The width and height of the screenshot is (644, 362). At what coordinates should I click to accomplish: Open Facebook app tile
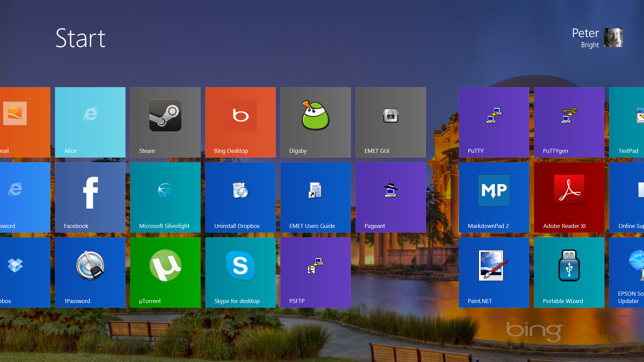coord(90,197)
